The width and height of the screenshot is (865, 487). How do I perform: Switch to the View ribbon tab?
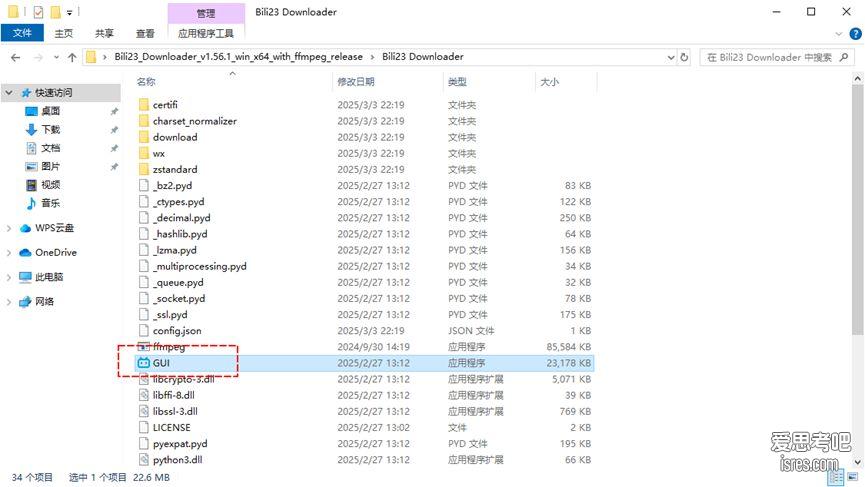click(x=145, y=33)
